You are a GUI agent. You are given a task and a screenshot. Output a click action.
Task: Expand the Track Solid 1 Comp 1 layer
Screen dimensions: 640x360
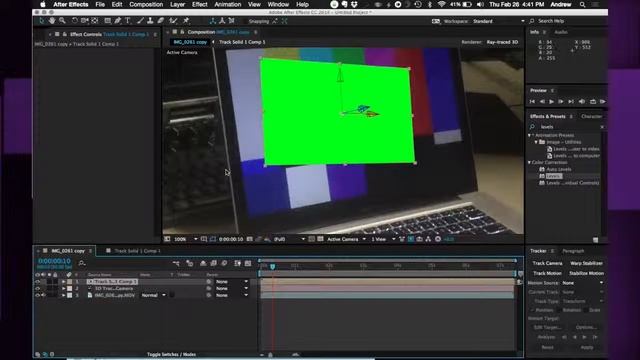coord(63,282)
